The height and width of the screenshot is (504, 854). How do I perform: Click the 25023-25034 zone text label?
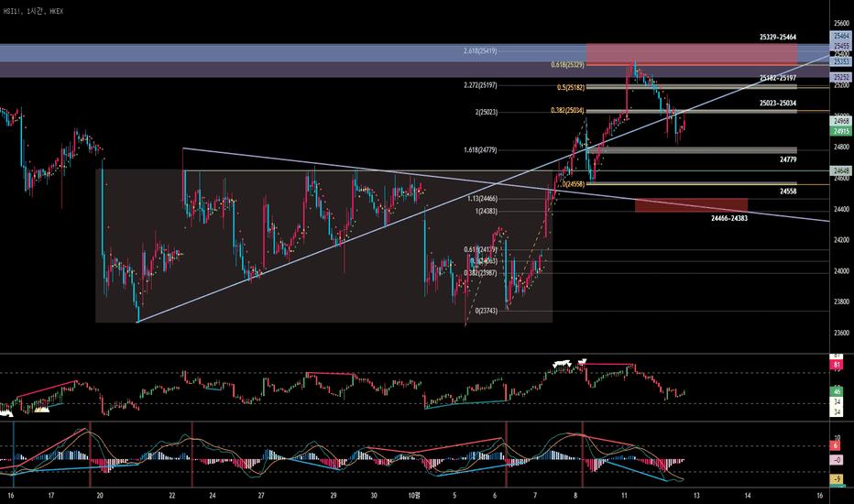[x=778, y=103]
